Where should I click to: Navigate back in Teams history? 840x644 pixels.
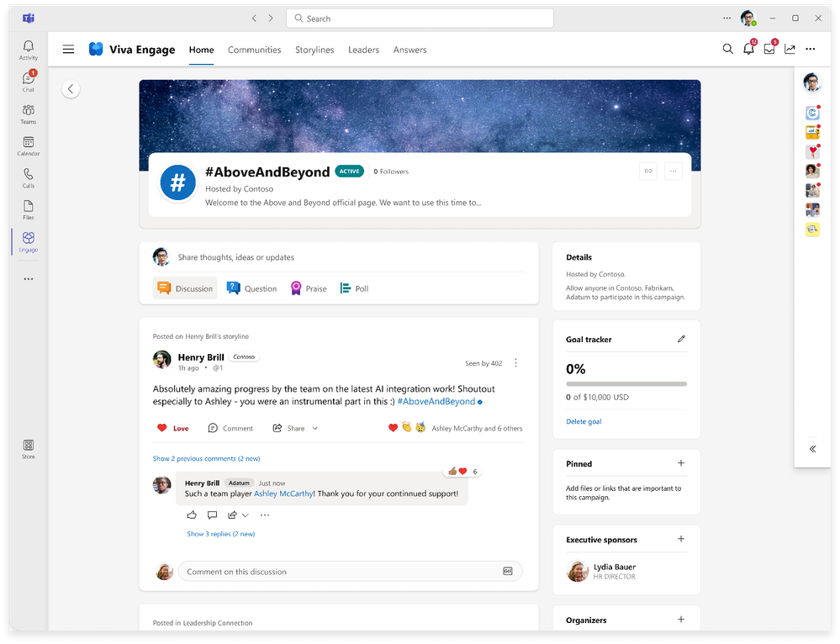254,18
